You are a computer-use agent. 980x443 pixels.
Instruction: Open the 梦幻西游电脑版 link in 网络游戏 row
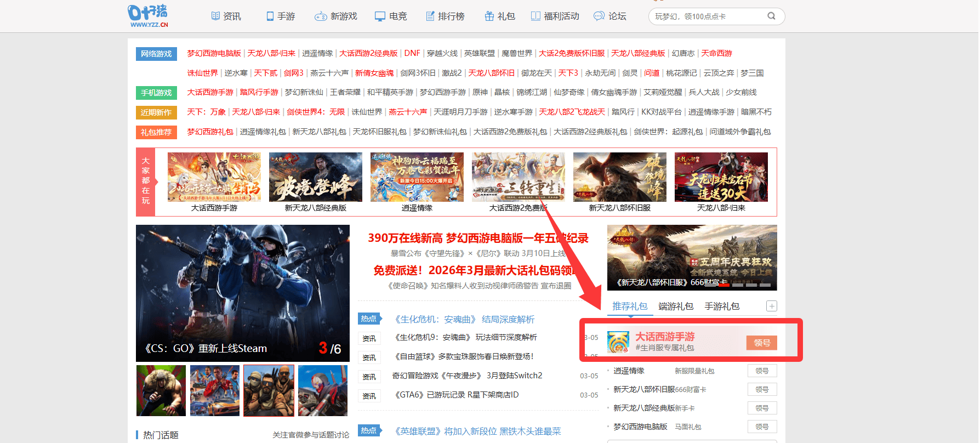214,53
